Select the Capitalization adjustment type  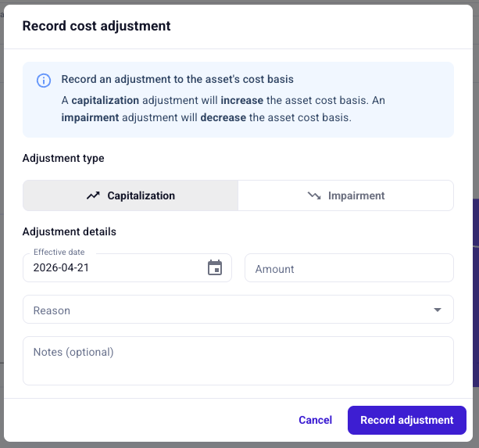pyautogui.click(x=130, y=195)
